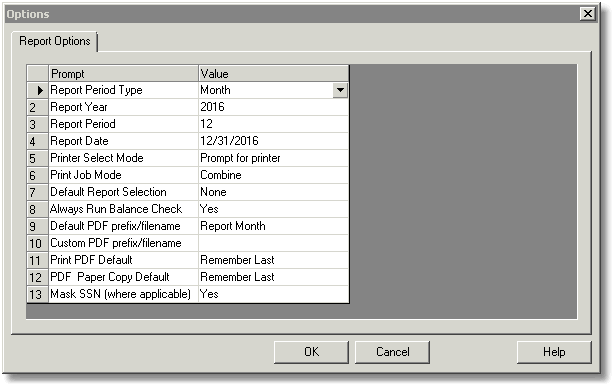The image size is (615, 388).
Task: Click the 'Custom PDF prefix/filename' prompt cell
Action: (124, 243)
